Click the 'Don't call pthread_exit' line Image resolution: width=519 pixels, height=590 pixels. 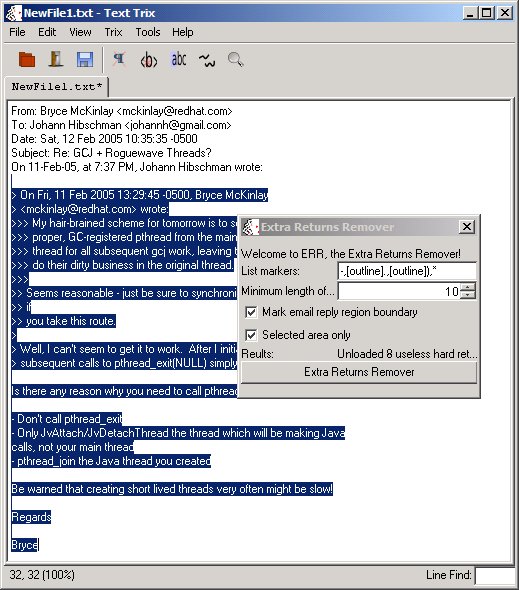pyautogui.click(x=67, y=419)
